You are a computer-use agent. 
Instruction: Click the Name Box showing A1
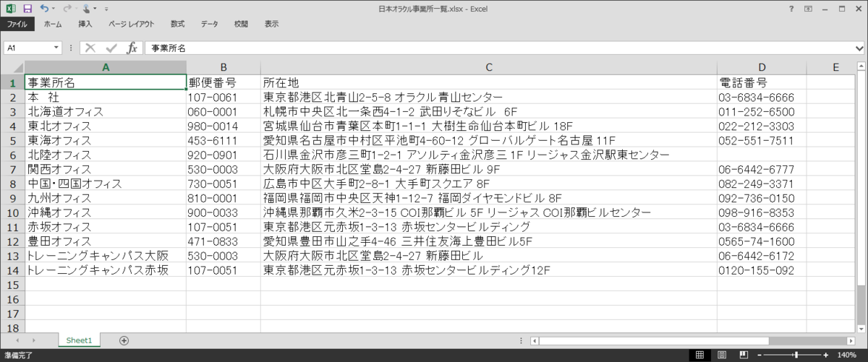click(x=29, y=48)
